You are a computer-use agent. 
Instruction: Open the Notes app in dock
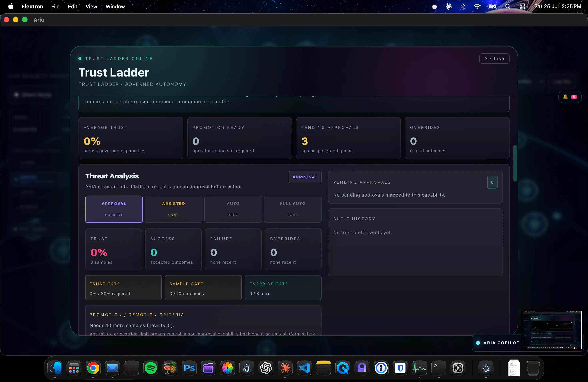(323, 368)
